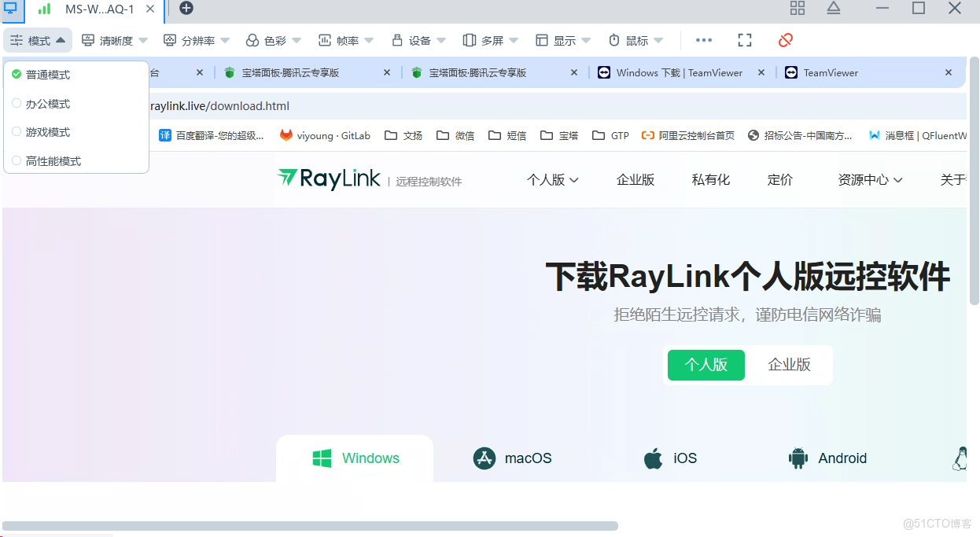The image size is (980, 537).
Task: Switch to 个人版 toggle button
Action: tap(706, 365)
